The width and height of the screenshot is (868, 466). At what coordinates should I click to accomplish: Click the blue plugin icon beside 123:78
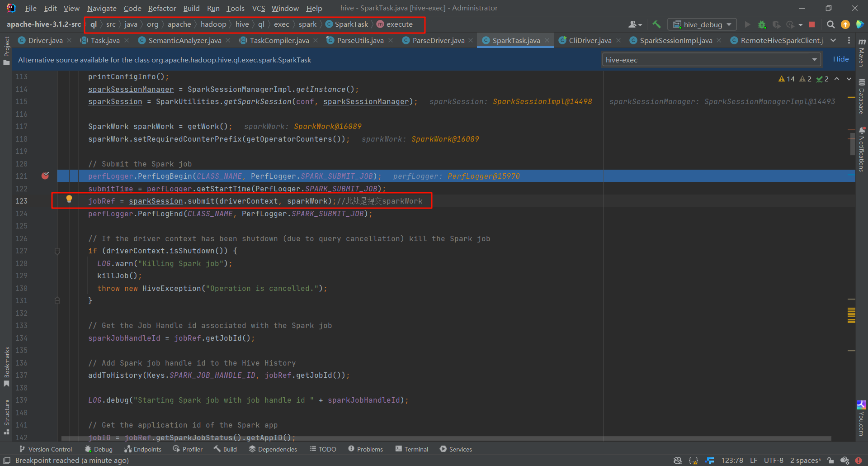710,461
